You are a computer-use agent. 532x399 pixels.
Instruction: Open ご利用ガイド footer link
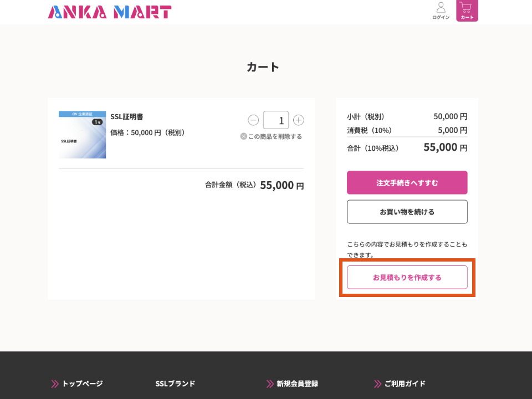pos(405,383)
